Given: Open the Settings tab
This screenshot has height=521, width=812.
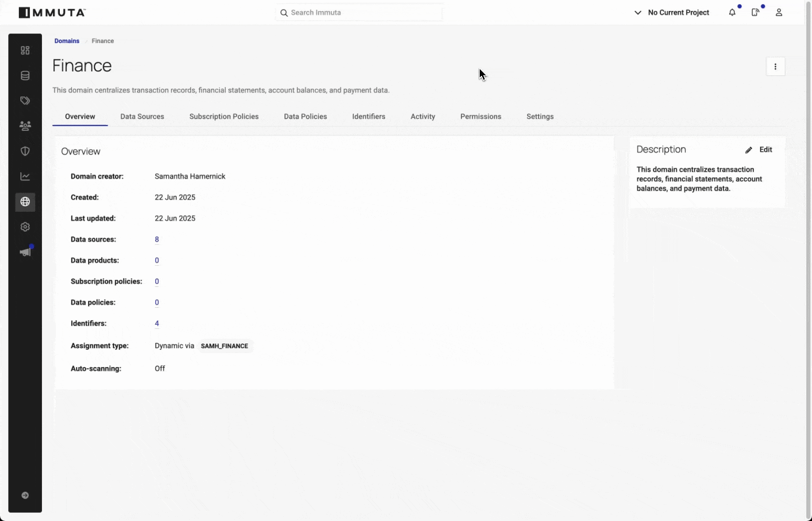Looking at the screenshot, I should [540, 117].
